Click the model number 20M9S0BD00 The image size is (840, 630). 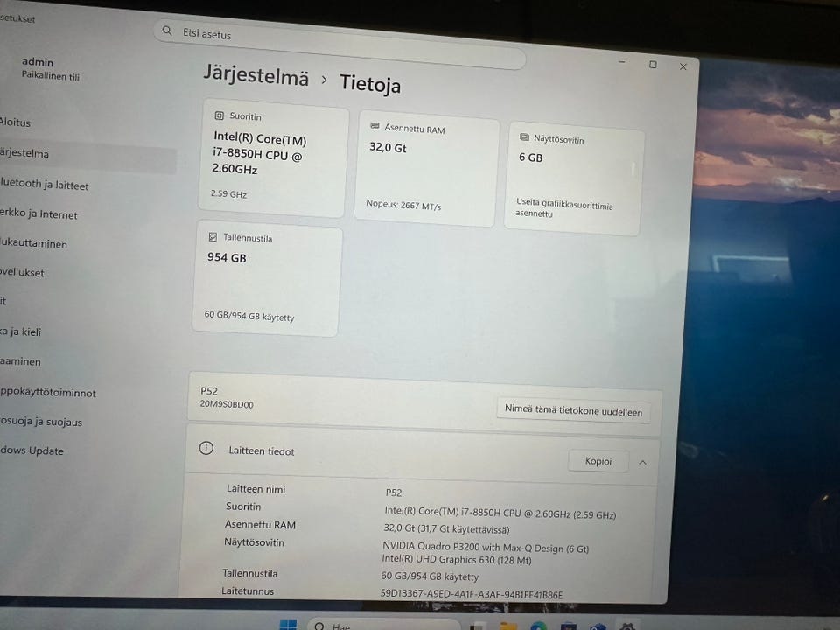pos(227,404)
